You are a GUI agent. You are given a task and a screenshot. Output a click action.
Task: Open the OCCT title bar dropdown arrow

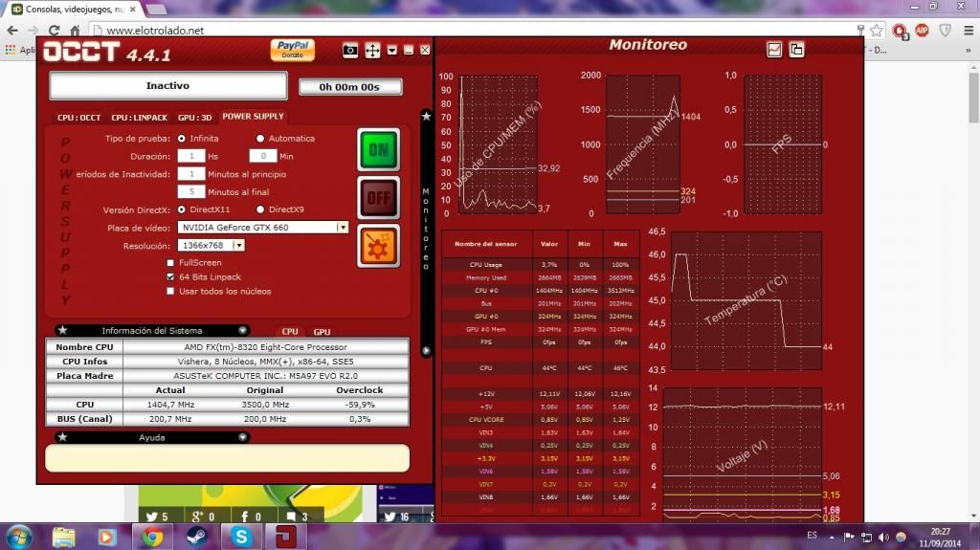click(391, 50)
